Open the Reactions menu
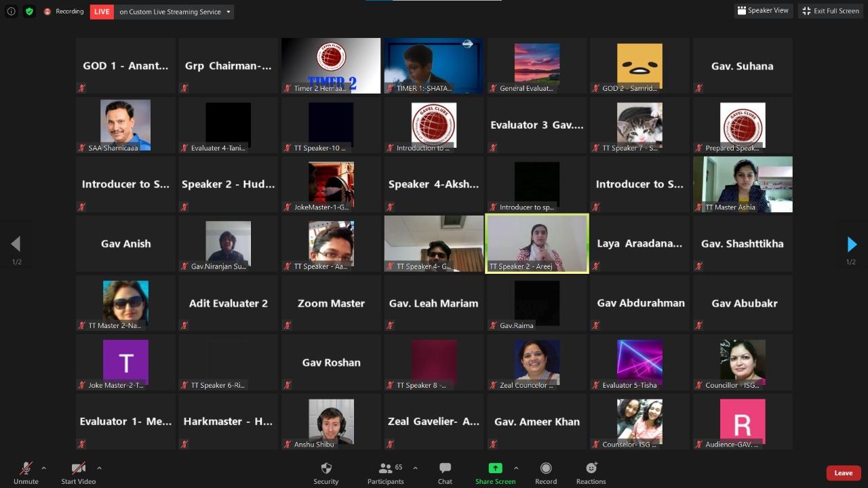 [x=591, y=472]
